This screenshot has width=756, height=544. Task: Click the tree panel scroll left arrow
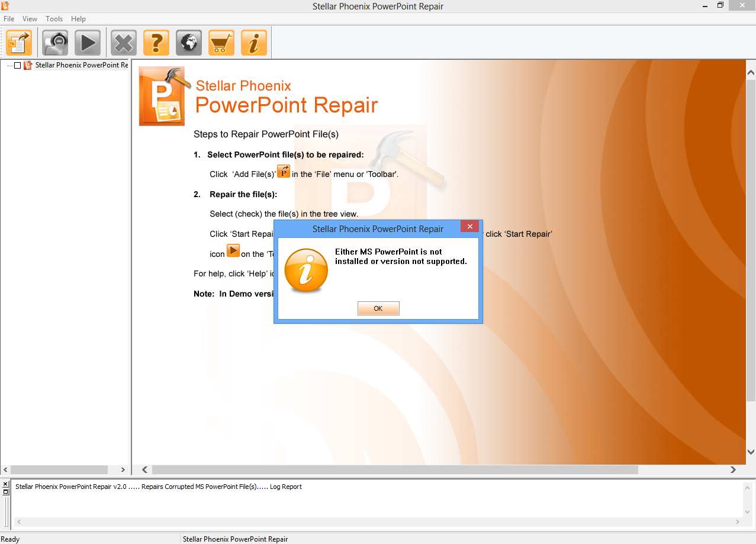point(5,469)
